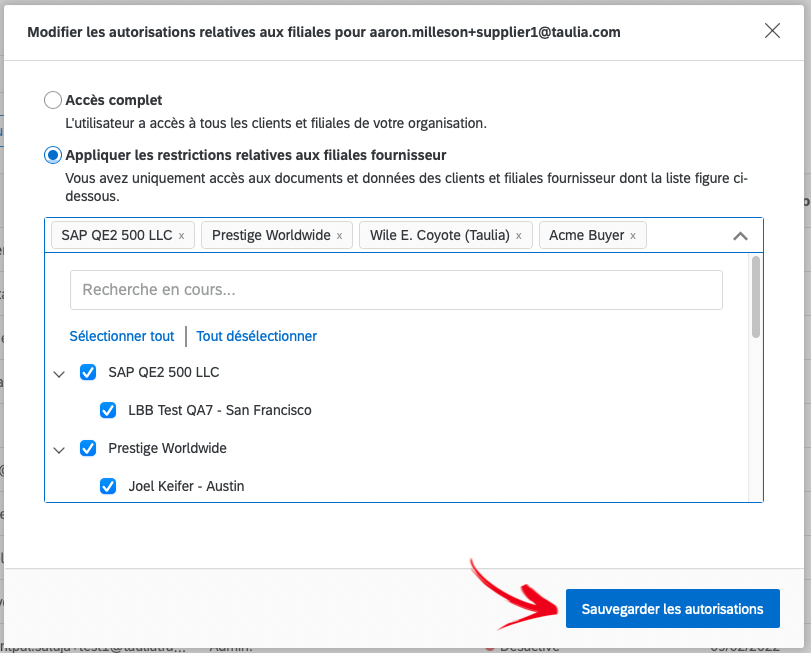Select the Accès complet radio option
This screenshot has width=811, height=653.
click(x=53, y=100)
